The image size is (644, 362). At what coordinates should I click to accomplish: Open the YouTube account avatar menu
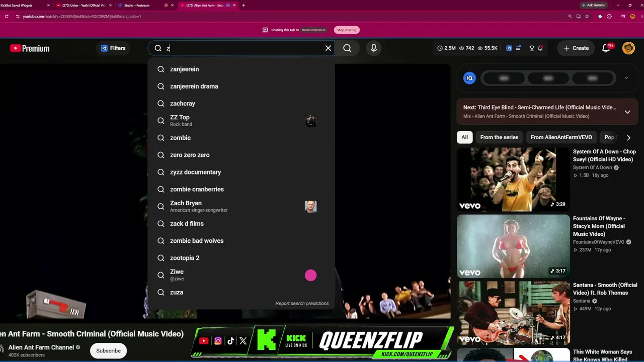point(628,48)
